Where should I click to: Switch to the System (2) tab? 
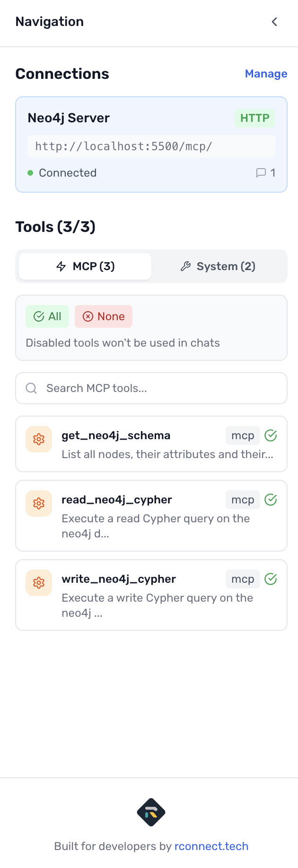(218, 266)
